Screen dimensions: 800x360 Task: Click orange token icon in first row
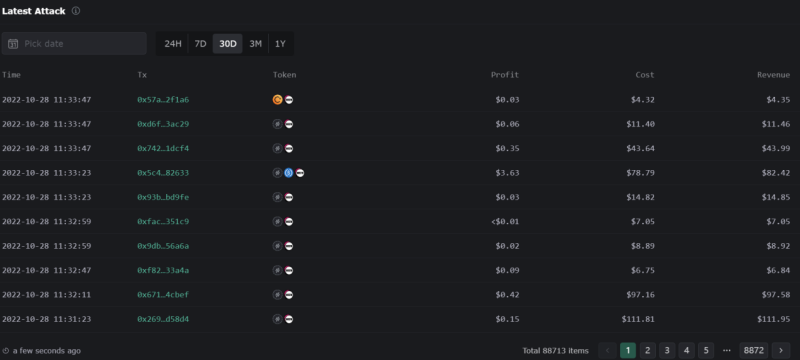(x=278, y=100)
